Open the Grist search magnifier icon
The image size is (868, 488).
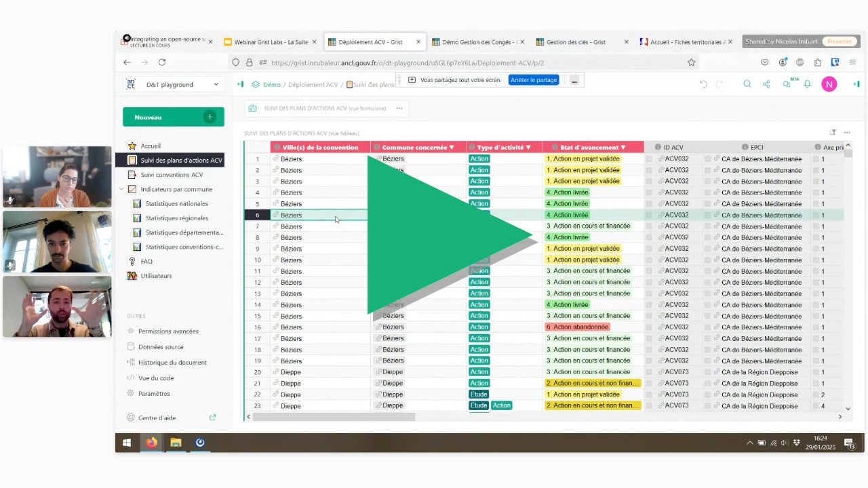pyautogui.click(x=747, y=84)
